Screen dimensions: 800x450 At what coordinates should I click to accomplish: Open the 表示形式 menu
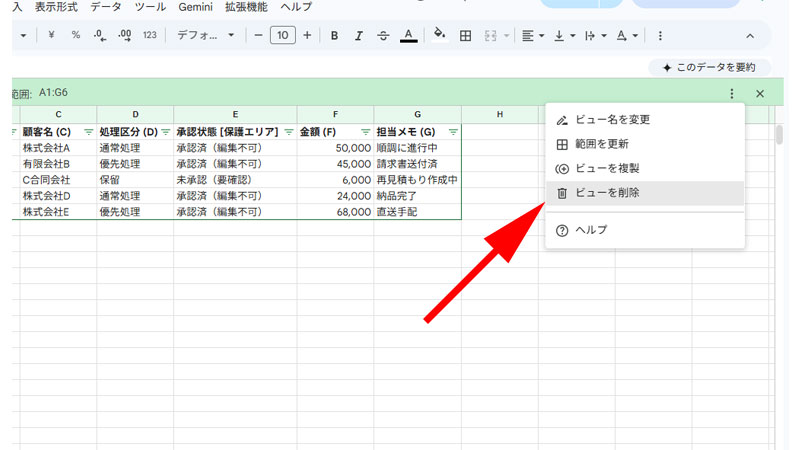pyautogui.click(x=56, y=7)
